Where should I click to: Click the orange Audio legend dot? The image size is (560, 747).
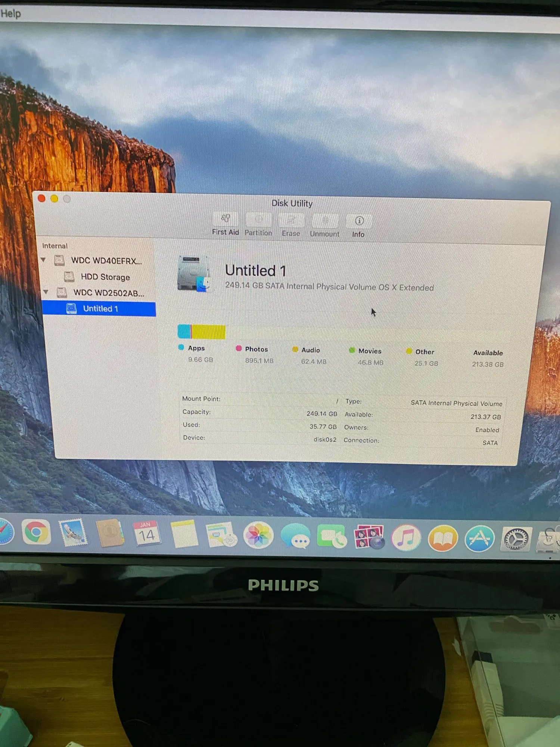click(295, 350)
